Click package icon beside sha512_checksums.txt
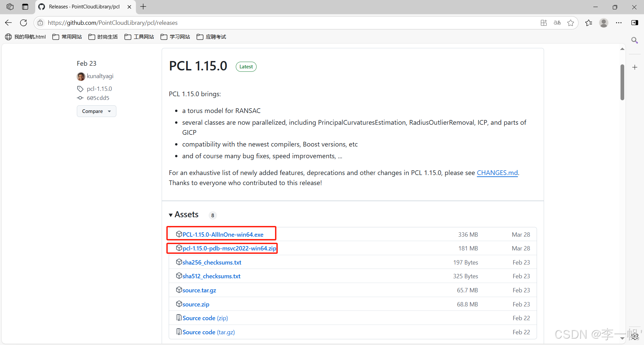Screen dimensions: 644x345 [179, 276]
